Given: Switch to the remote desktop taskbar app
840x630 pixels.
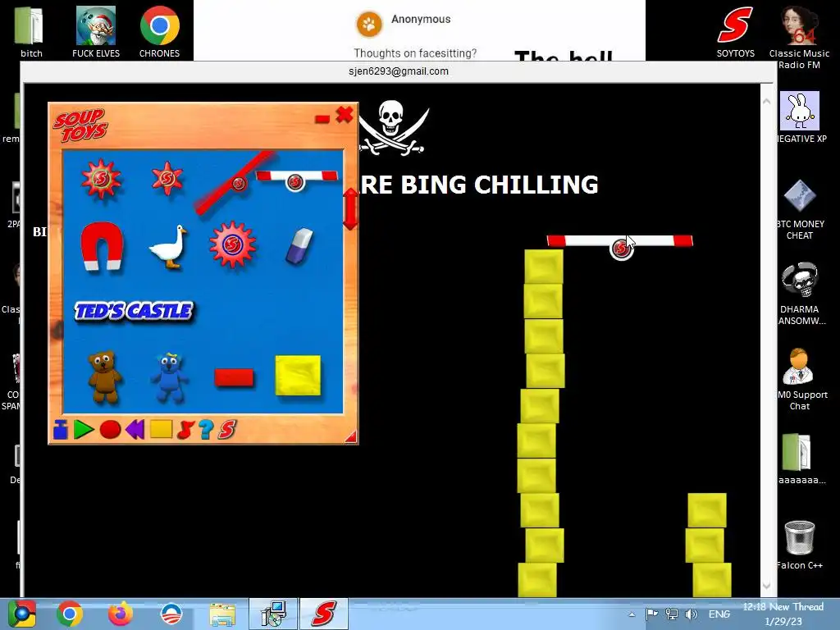Looking at the screenshot, I should click(273, 614).
